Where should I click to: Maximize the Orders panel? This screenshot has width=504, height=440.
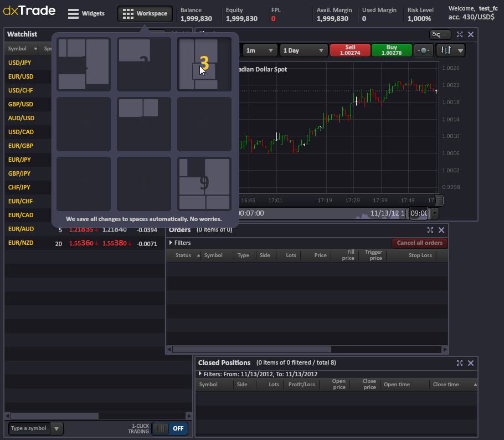pyautogui.click(x=430, y=230)
